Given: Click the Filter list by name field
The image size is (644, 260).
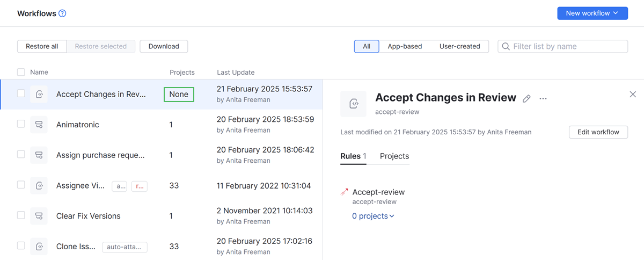Looking at the screenshot, I should 568,47.
